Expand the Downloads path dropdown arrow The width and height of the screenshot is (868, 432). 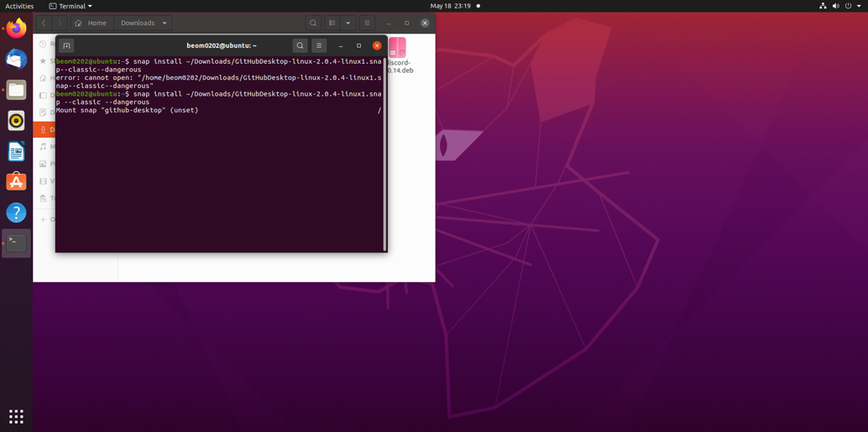click(x=165, y=23)
